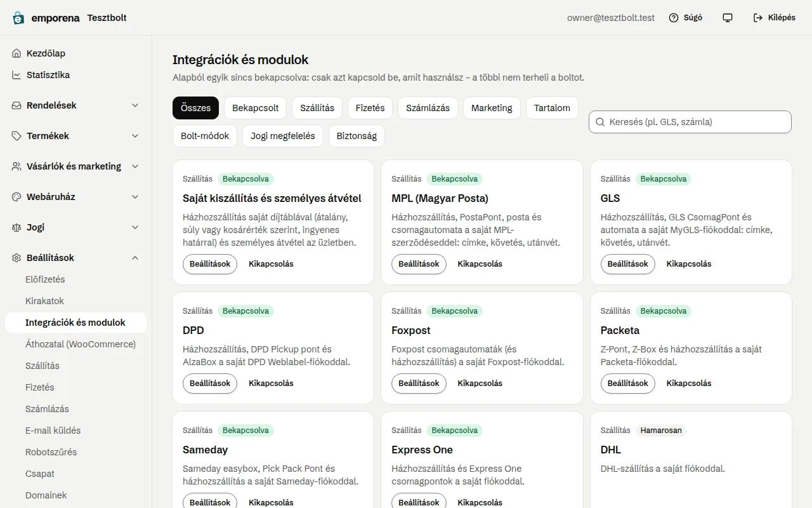This screenshot has width=812, height=508.
Task: Click the Termékek tag icon
Action: tap(16, 136)
